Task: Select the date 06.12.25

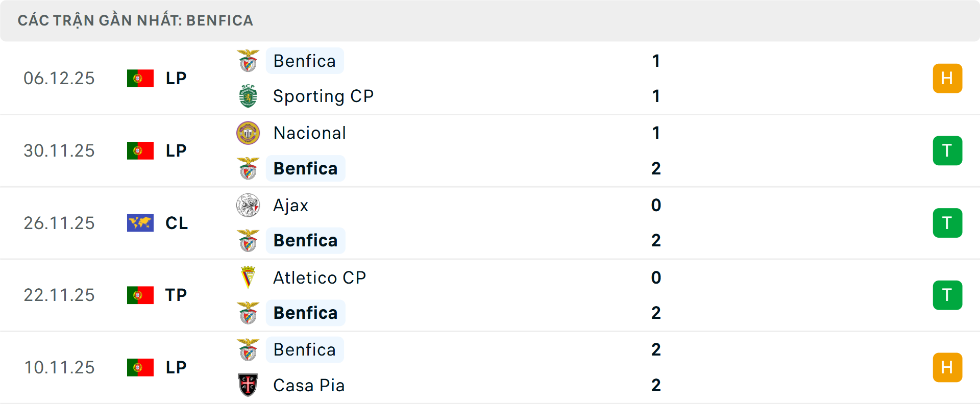Action: pos(59,78)
